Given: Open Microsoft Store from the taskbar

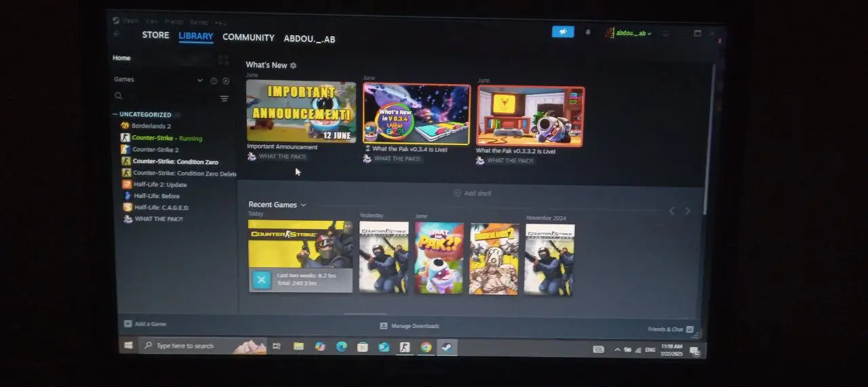Looking at the screenshot, I should (x=363, y=347).
